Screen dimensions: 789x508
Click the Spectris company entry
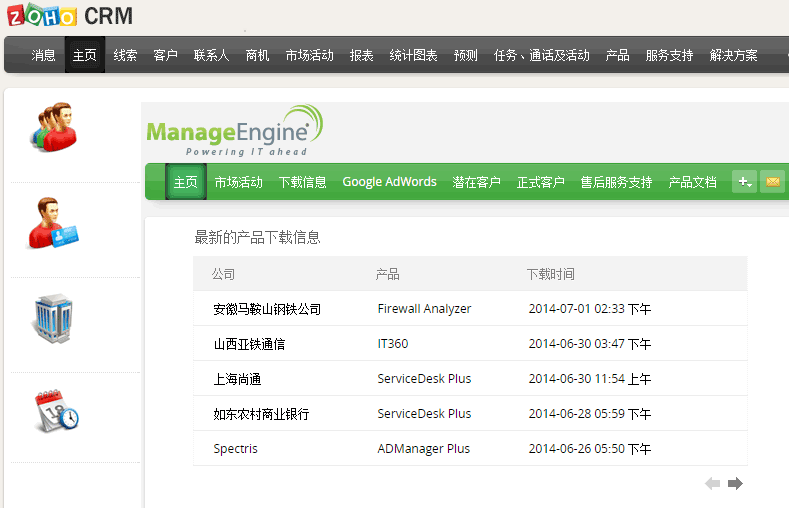[x=235, y=449]
